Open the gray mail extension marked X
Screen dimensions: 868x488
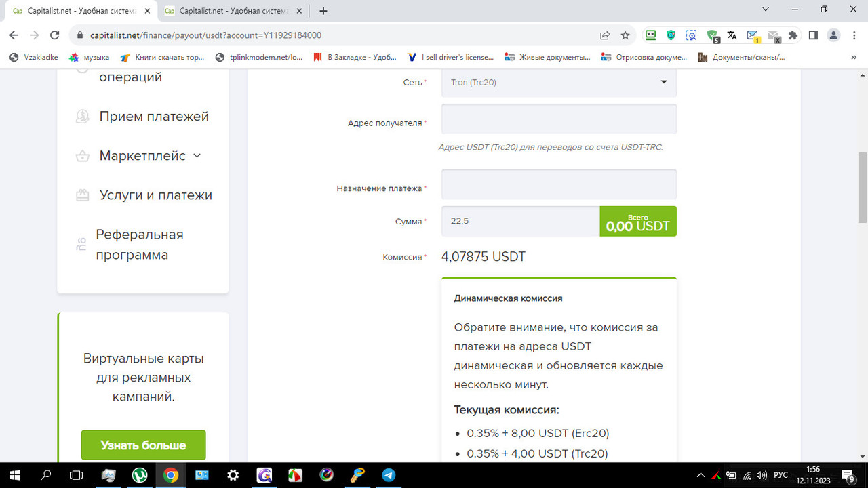[773, 36]
